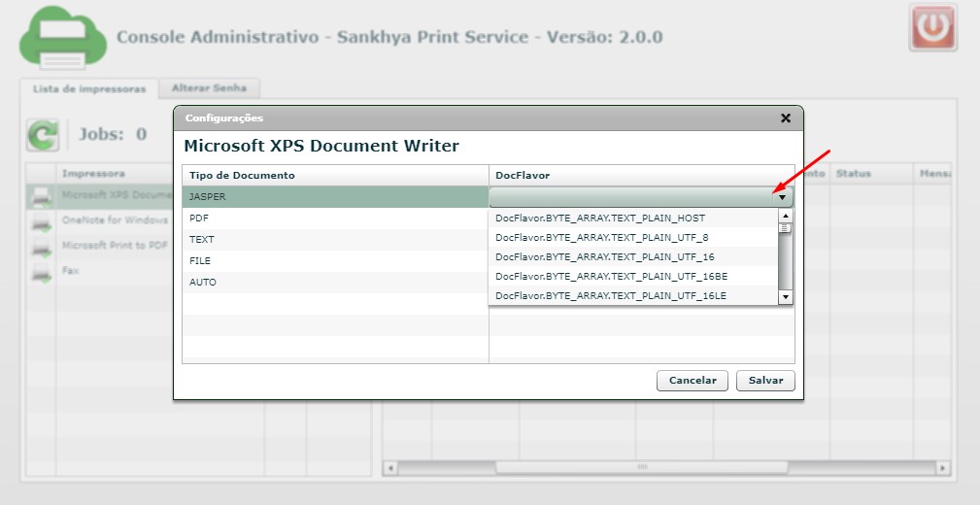
Task: Select the FILE document type row
Action: 336,260
